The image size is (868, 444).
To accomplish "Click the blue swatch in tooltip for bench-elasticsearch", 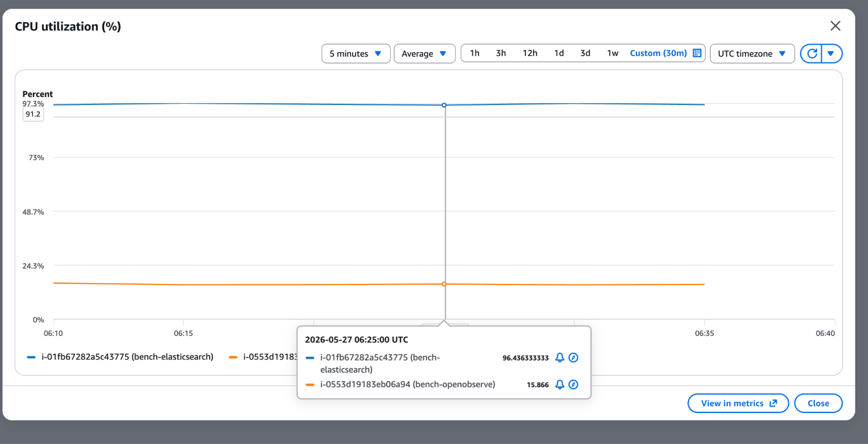I will (310, 358).
